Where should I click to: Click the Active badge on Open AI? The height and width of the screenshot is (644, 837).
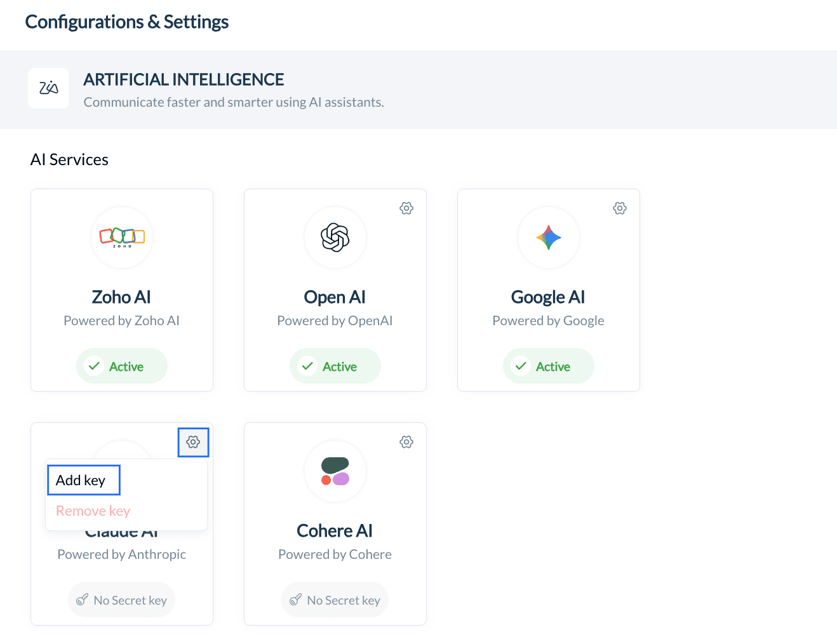coord(335,366)
